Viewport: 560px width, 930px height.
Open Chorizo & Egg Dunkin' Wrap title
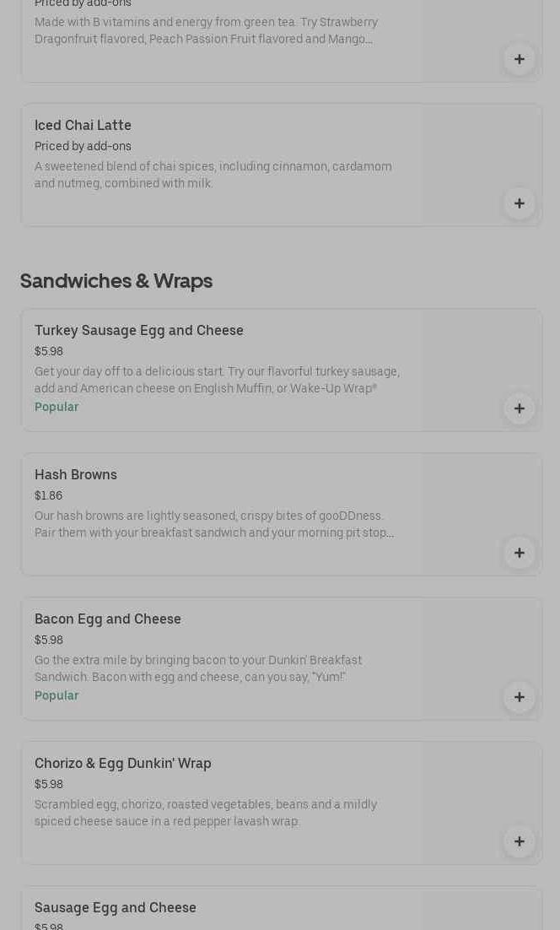[123, 763]
